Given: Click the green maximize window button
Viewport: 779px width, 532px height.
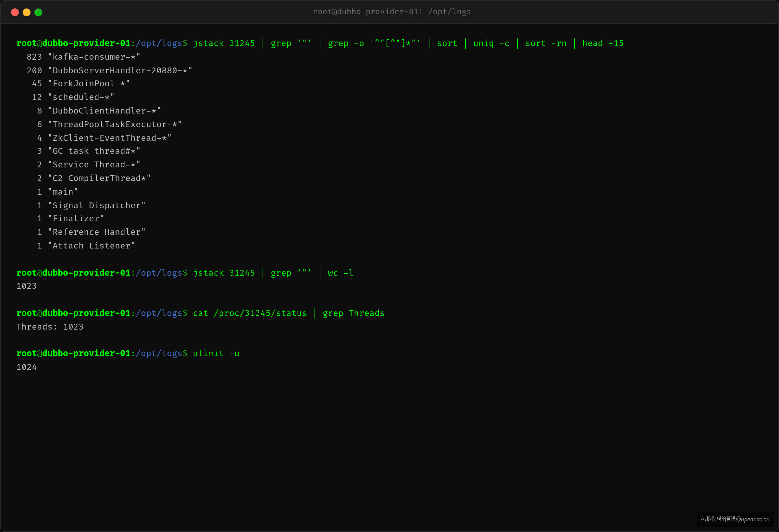Looking at the screenshot, I should pos(38,12).
